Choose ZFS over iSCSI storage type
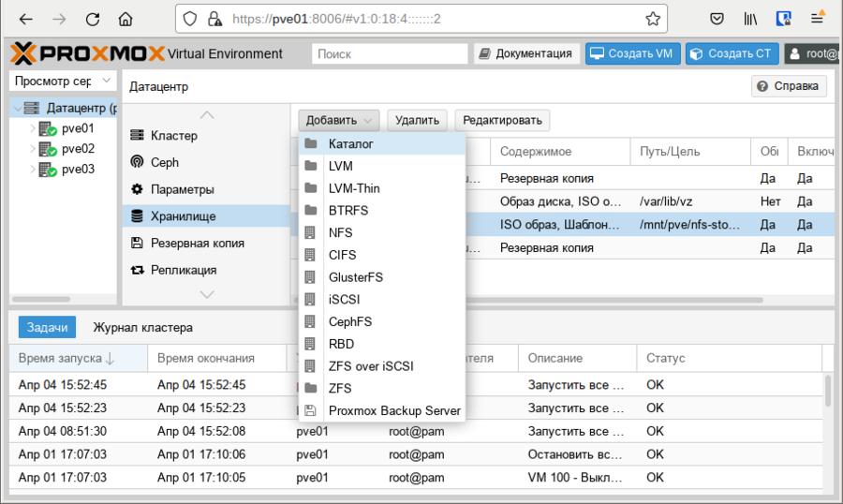The width and height of the screenshot is (843, 504). (x=382, y=366)
